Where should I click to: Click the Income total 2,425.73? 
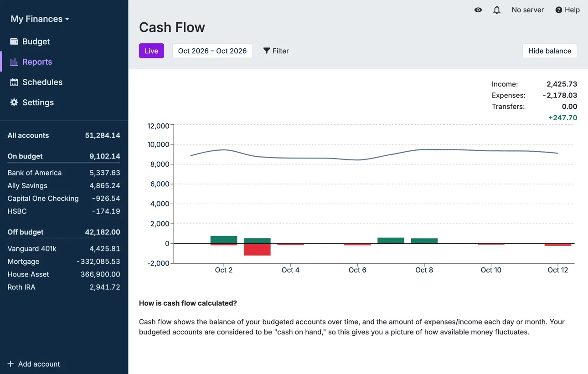[562, 84]
